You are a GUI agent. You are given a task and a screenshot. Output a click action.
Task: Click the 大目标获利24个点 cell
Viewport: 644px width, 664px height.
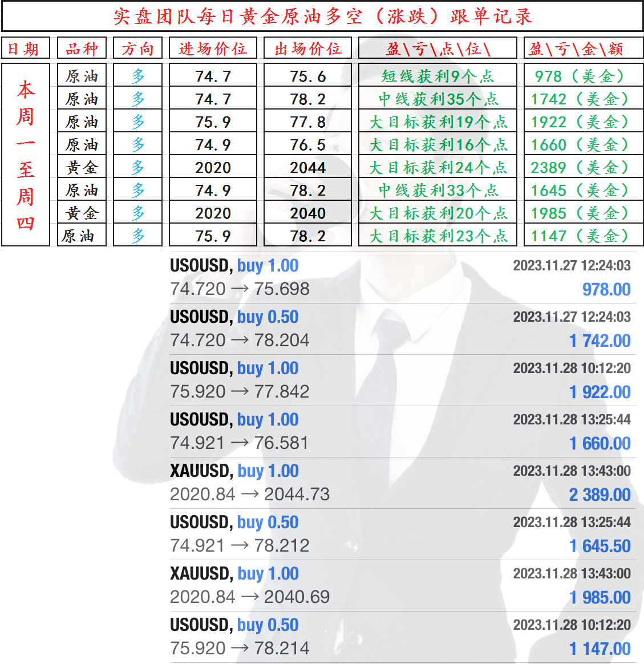click(438, 167)
